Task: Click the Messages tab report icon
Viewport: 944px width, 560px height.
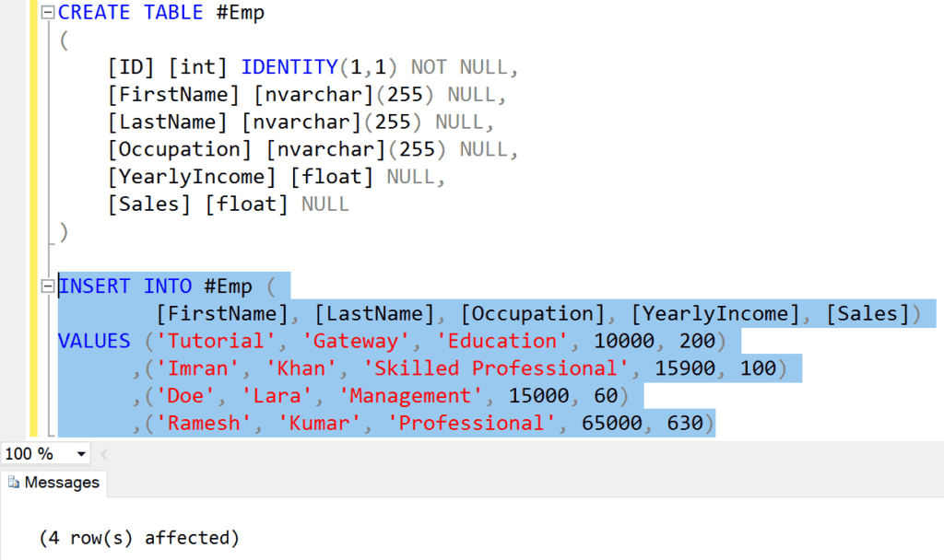Action: click(14, 483)
